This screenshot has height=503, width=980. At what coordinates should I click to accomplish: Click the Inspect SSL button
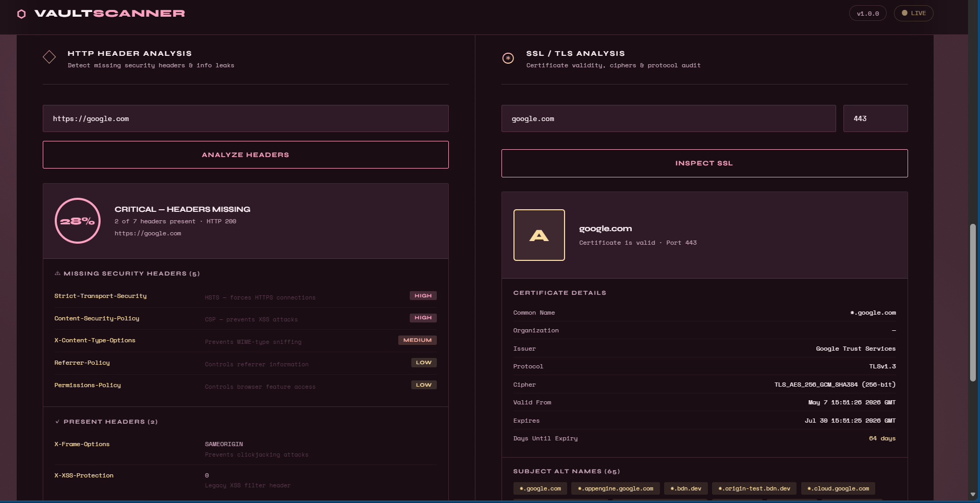pyautogui.click(x=704, y=163)
